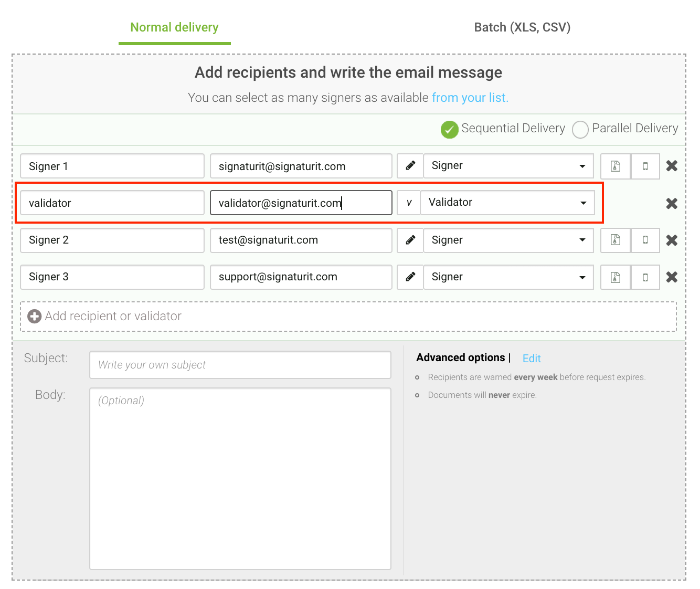700x589 pixels.
Task: Remove the Signer 3 recipient row
Action: [x=672, y=277]
